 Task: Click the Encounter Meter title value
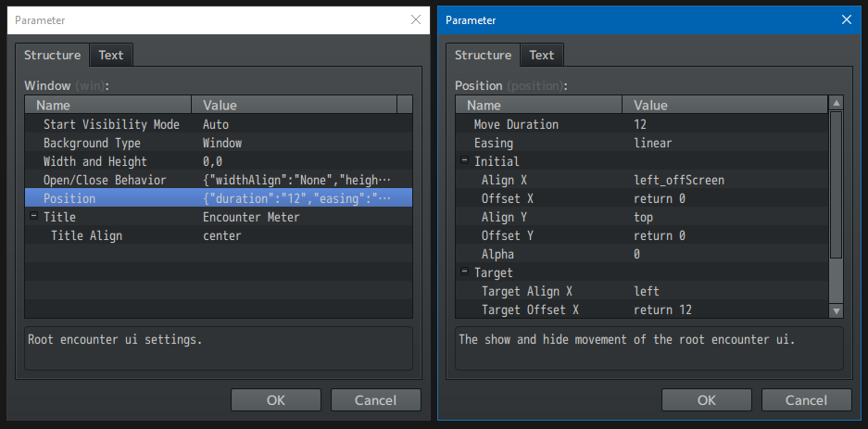pos(251,217)
